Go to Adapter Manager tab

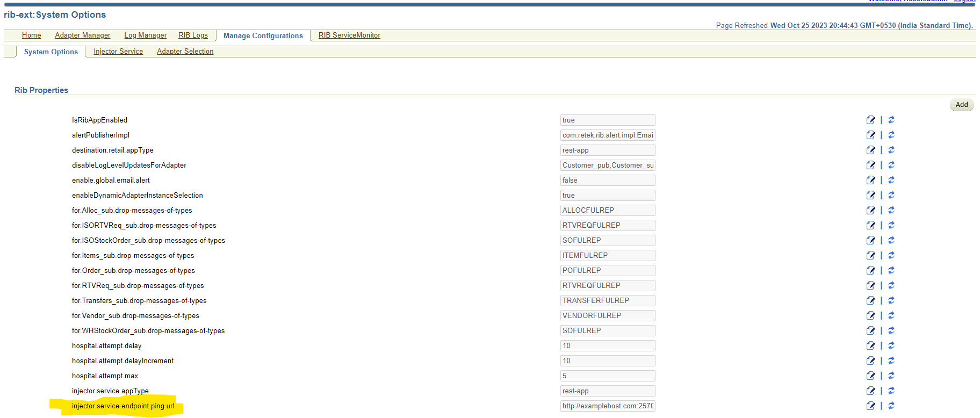click(x=83, y=35)
